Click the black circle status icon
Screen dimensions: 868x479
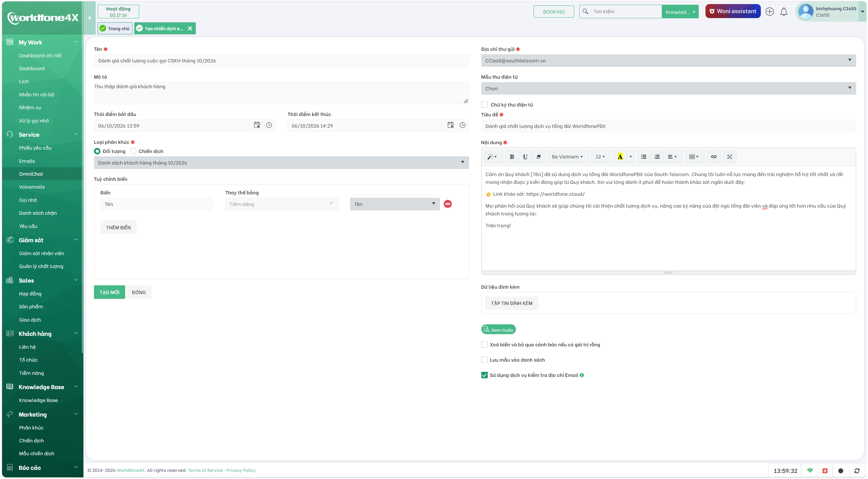point(841,471)
